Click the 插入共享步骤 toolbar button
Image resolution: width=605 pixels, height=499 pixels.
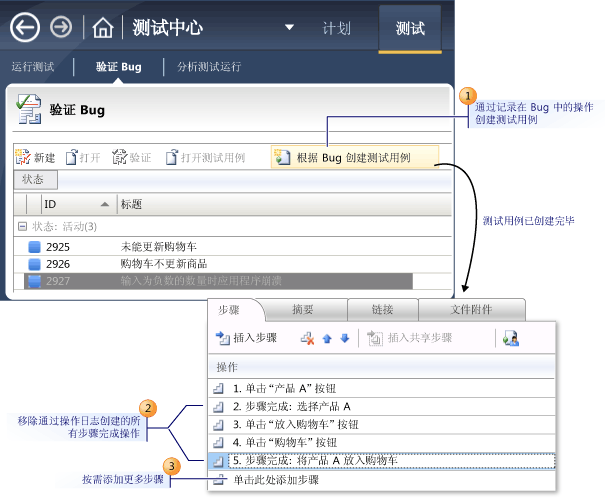tap(409, 338)
